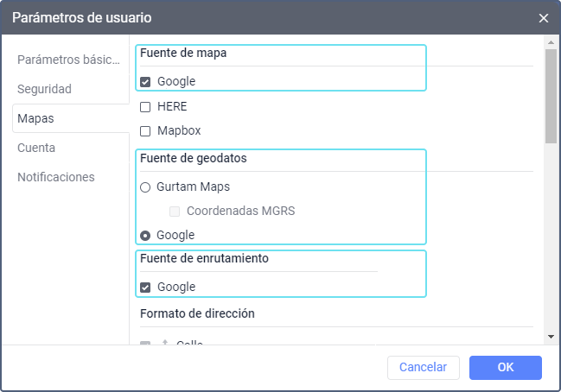Viewport: 561px width, 392px height.
Task: Click the Parámetros de usuario title bar
Action: (x=259, y=17)
